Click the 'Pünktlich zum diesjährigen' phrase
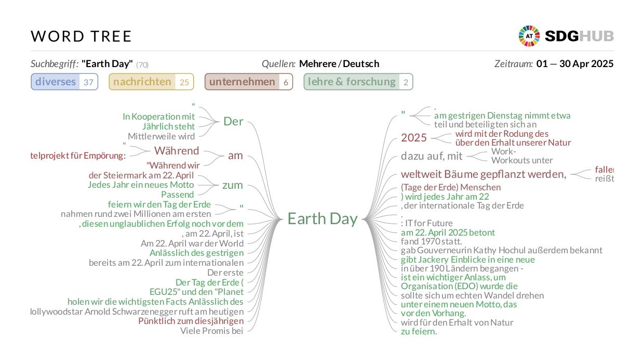The image size is (644, 363). click(191, 321)
